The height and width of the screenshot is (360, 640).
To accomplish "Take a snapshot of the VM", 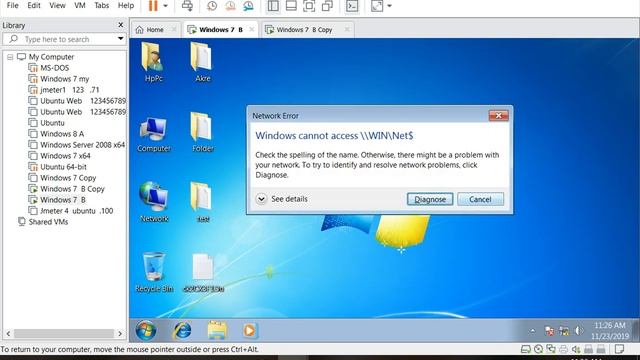I will (x=212, y=6).
